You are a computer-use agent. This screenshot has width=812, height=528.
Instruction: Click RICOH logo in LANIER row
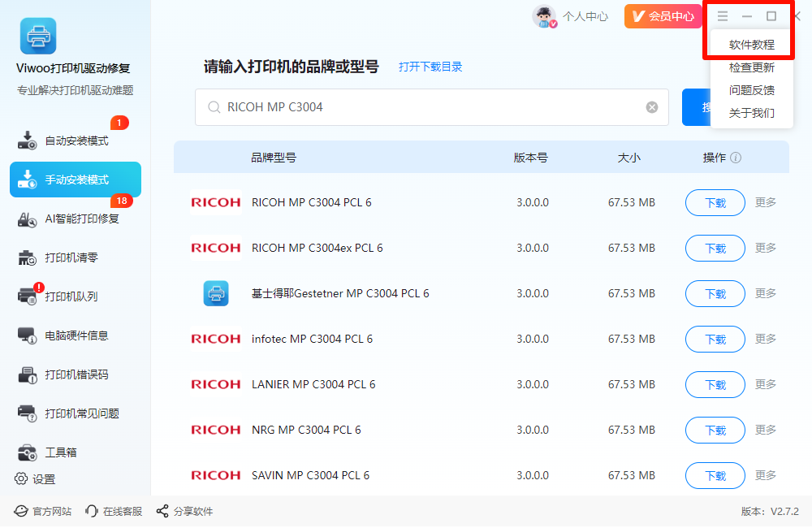tap(216, 384)
